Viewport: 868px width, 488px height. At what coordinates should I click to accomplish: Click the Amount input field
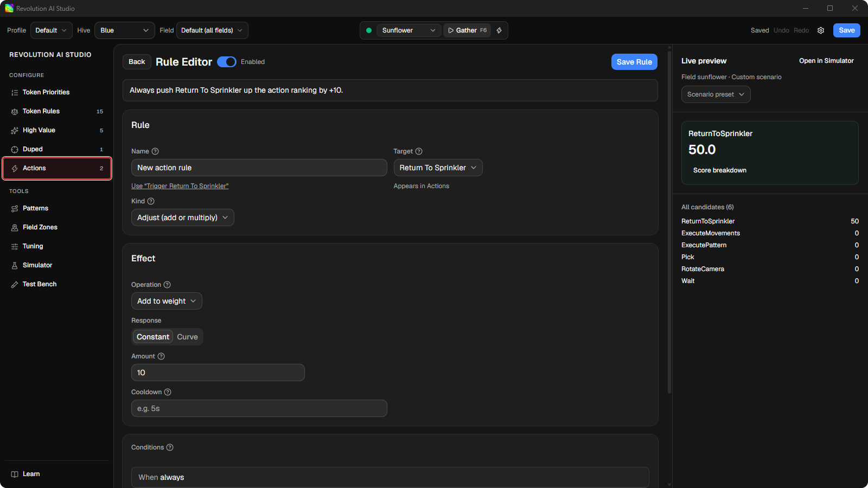click(218, 373)
